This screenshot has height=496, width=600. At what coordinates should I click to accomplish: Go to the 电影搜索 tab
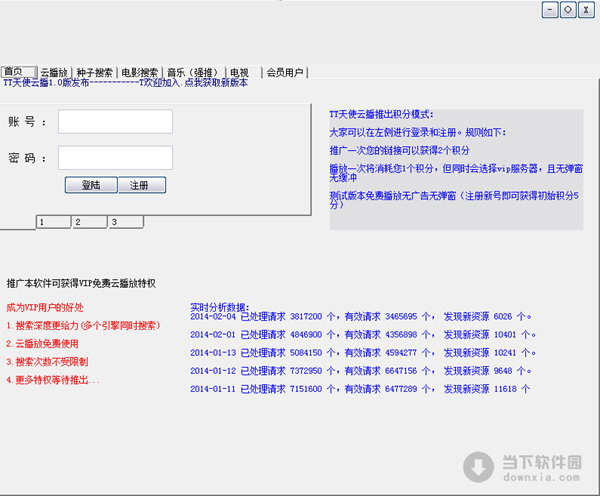[139, 72]
